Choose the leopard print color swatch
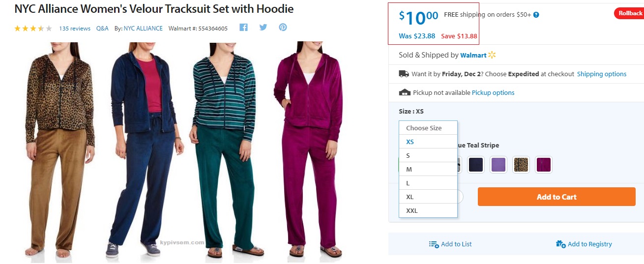Viewport: 644px width, 264px height. tap(521, 165)
